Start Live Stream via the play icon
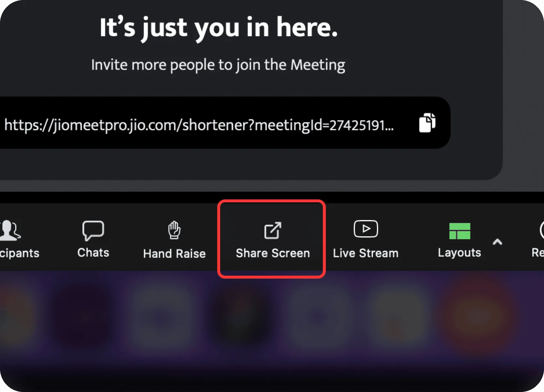The width and height of the screenshot is (544, 392). 366,229
